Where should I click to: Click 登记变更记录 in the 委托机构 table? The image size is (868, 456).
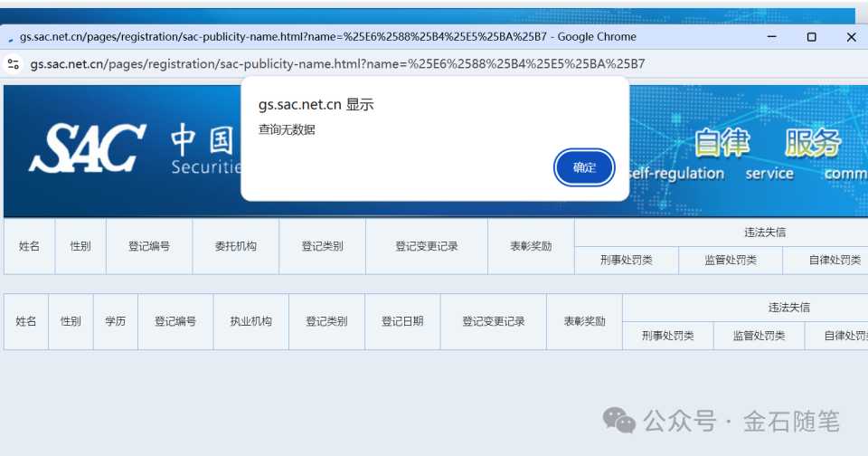[427, 247]
